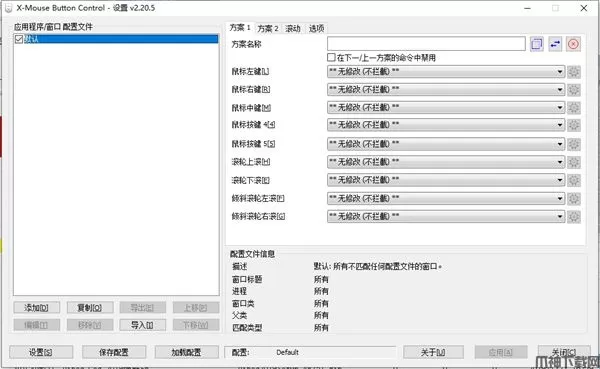Open gear settings for 滚轮下滚
600x369 pixels.
point(574,180)
